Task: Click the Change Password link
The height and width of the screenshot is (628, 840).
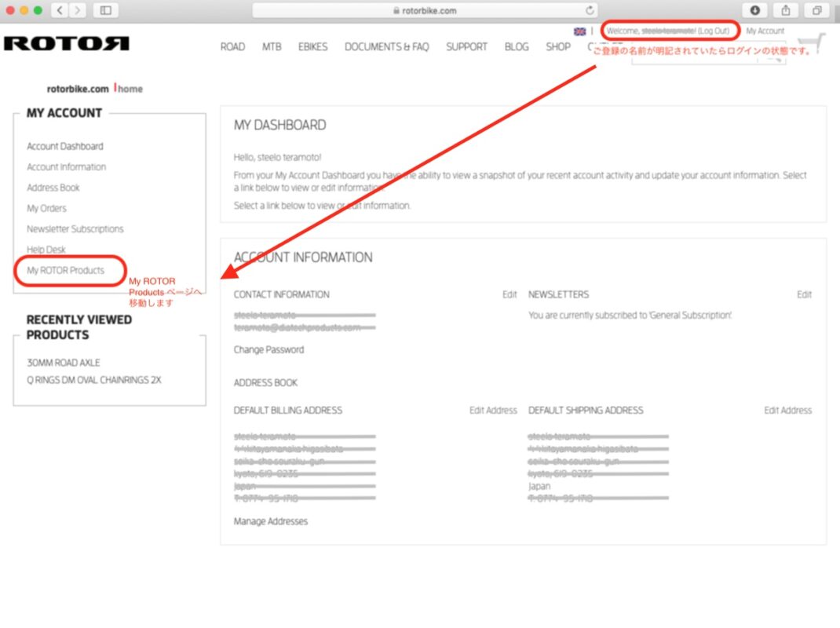Action: click(x=268, y=350)
